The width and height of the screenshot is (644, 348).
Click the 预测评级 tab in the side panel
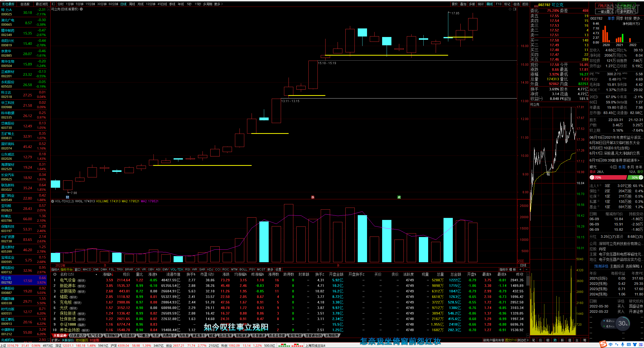point(601,266)
